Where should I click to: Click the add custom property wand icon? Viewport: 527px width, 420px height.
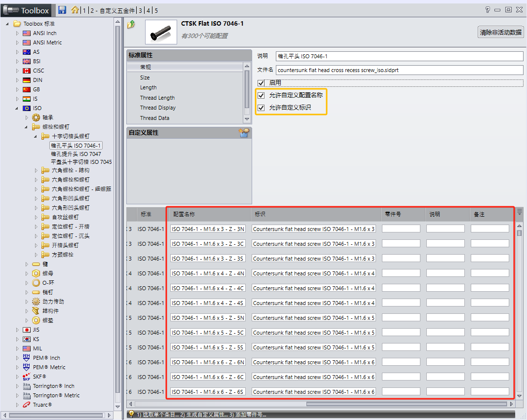pyautogui.click(x=244, y=133)
